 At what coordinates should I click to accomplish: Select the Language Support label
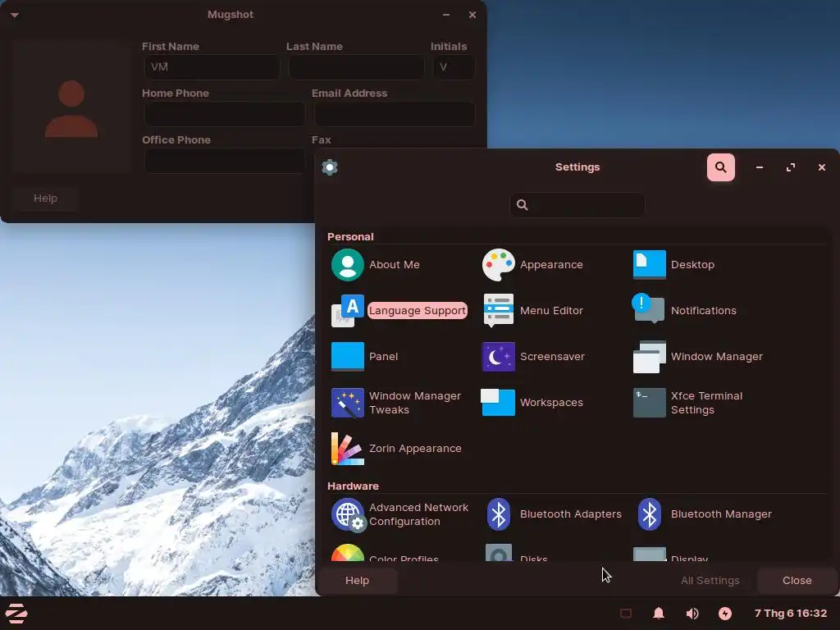point(418,311)
